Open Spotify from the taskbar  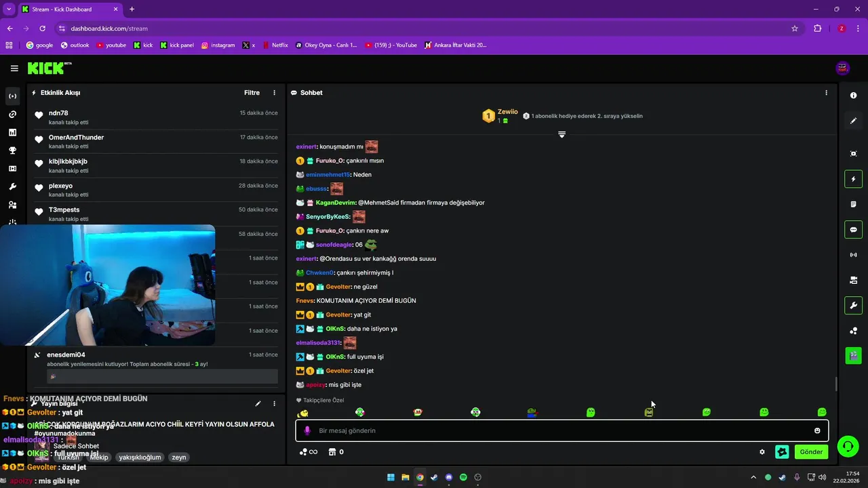click(463, 477)
